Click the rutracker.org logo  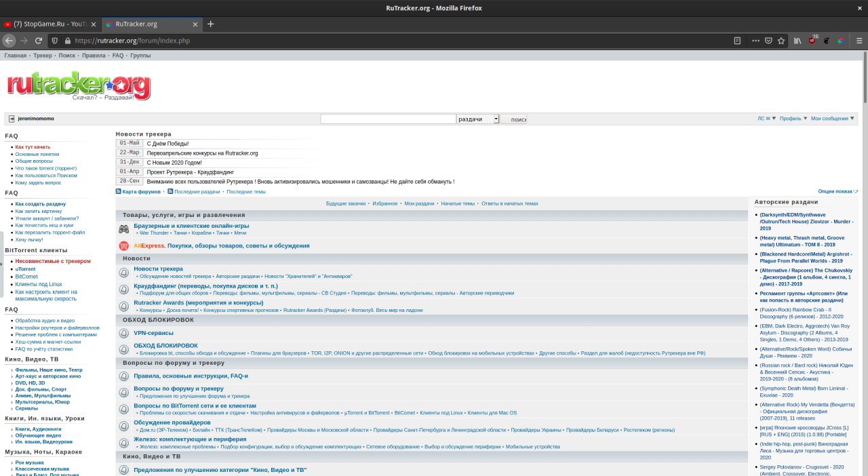[x=79, y=86]
